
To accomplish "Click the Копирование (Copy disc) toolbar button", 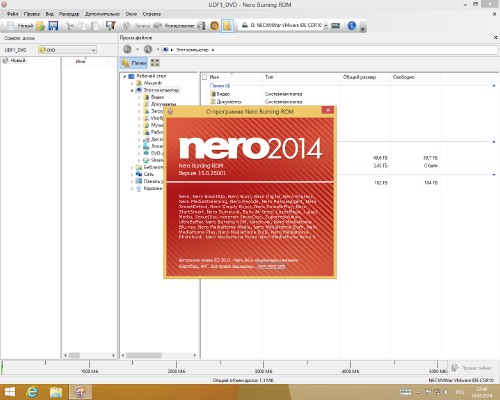I will (x=174, y=26).
